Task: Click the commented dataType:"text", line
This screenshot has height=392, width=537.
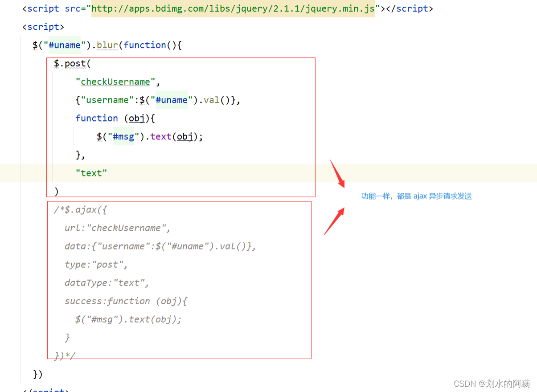Action: (107, 282)
